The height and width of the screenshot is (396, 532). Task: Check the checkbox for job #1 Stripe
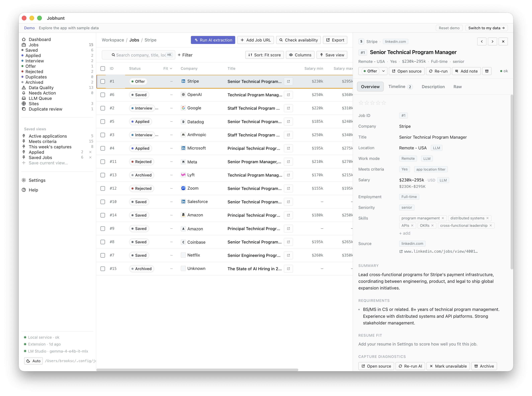tap(103, 81)
